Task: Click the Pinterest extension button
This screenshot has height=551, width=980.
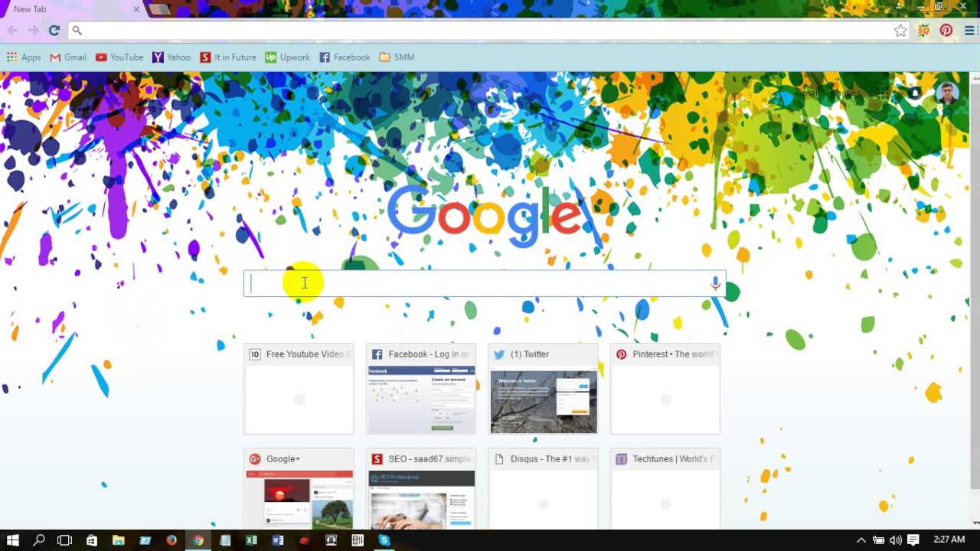Action: [x=946, y=31]
